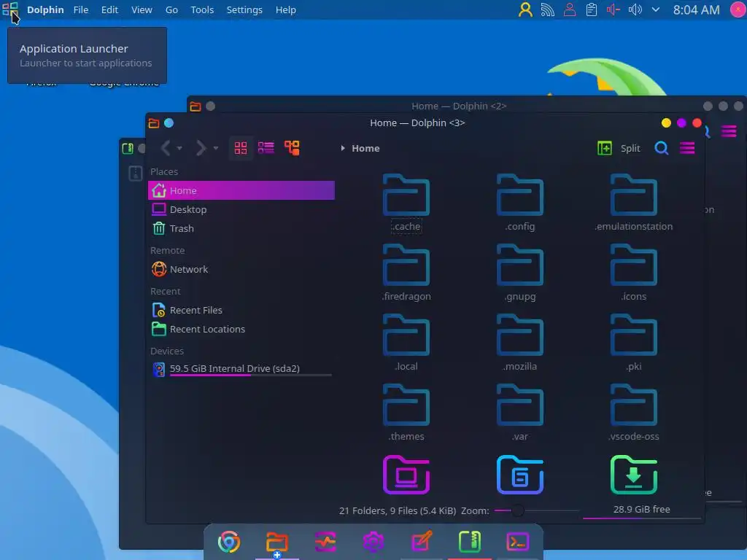Select the .config folder
Image resolution: width=747 pixels, height=560 pixels.
(x=519, y=203)
